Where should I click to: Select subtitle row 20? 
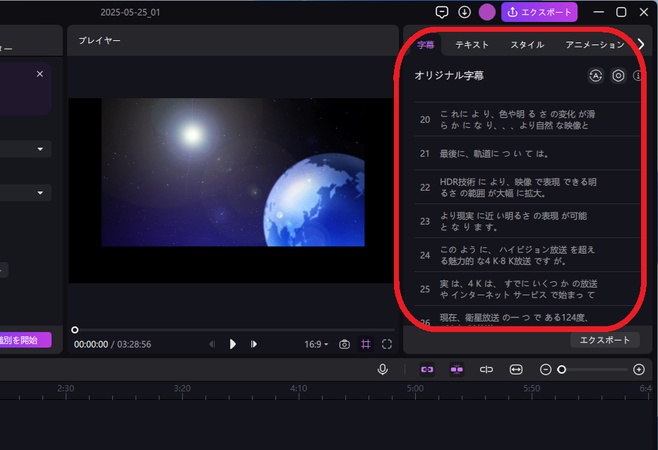coord(527,120)
